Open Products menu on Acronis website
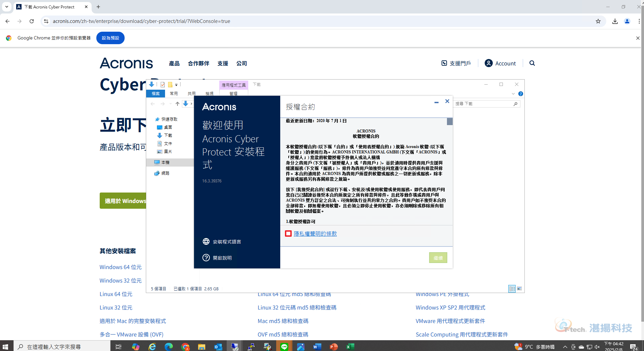This screenshot has height=351, width=644. [174, 63]
